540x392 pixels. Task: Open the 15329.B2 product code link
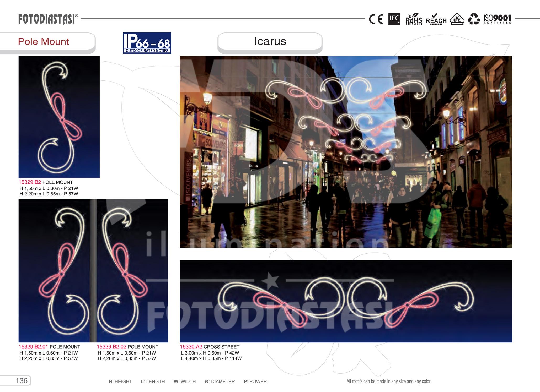point(30,182)
